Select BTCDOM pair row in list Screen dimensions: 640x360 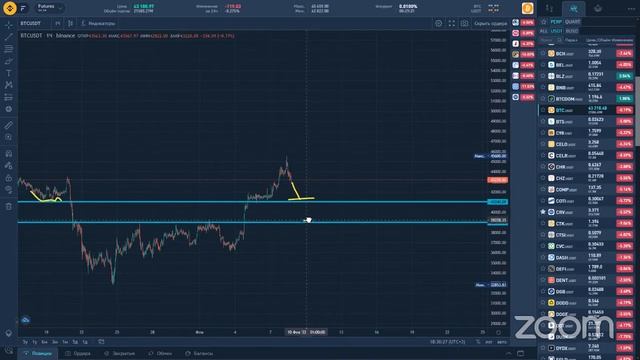586,99
